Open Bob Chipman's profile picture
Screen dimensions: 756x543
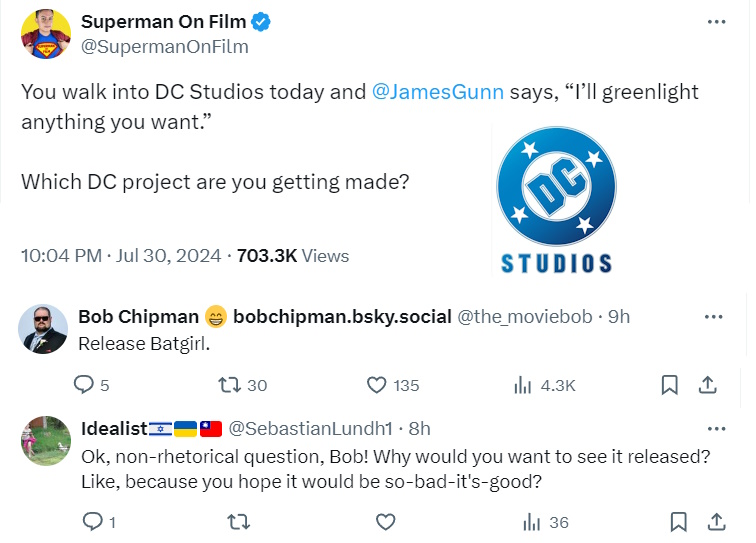(x=43, y=330)
